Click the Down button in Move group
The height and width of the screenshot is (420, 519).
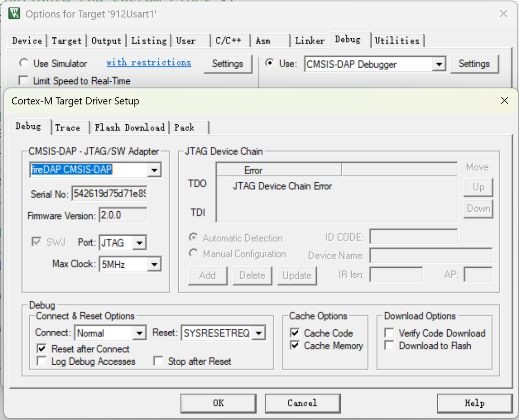click(x=478, y=209)
